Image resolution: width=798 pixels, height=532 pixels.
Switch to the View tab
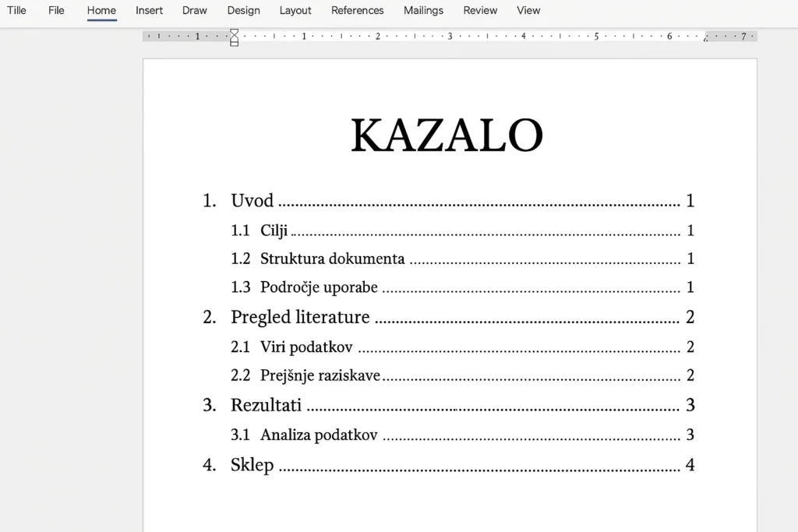coord(528,10)
